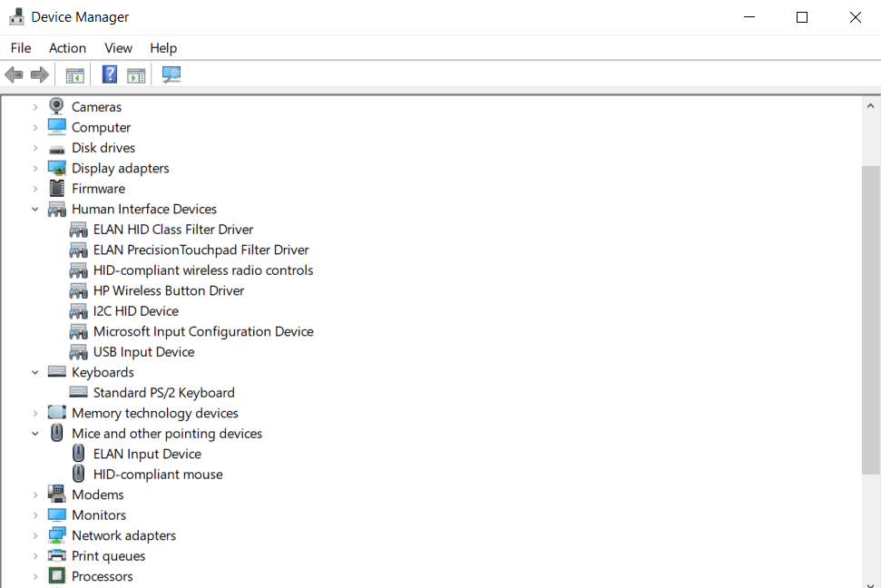Image resolution: width=881 pixels, height=588 pixels.
Task: Click the vertical scrollbar thumb
Action: 871,319
